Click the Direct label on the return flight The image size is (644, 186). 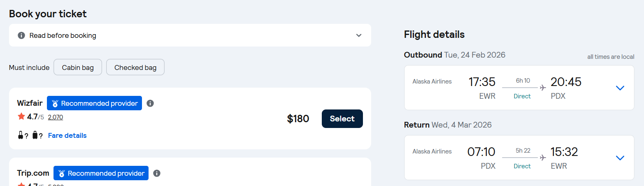click(522, 166)
